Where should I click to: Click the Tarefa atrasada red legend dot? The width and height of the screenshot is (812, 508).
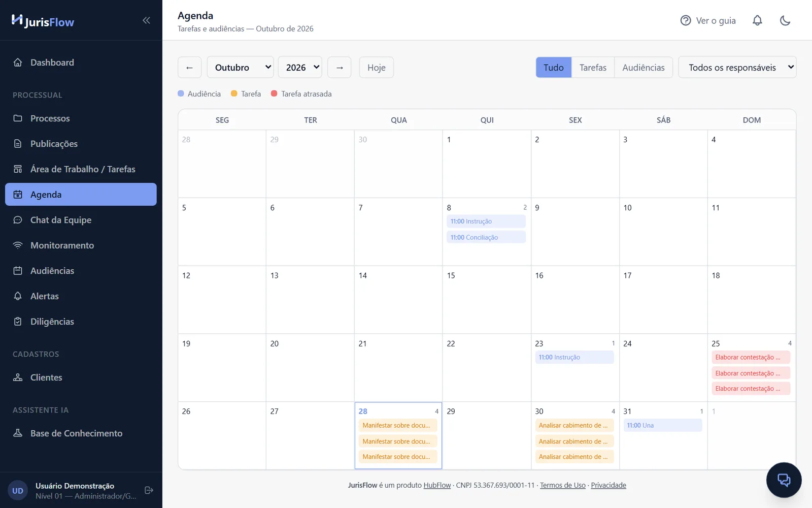274,93
